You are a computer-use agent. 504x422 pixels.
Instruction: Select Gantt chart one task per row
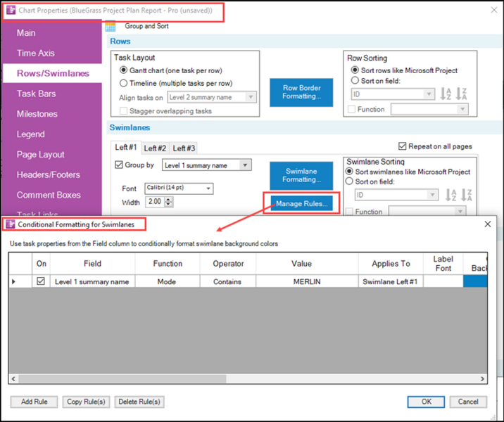click(x=123, y=70)
